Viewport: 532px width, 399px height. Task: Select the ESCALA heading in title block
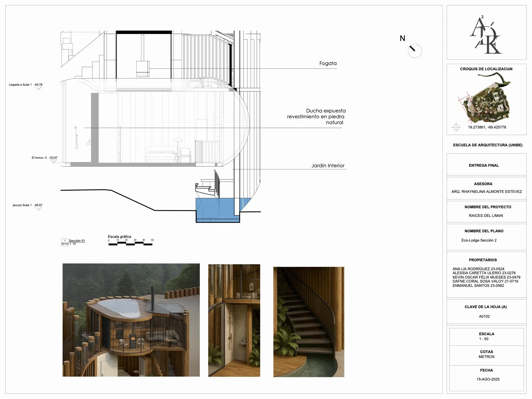point(486,334)
